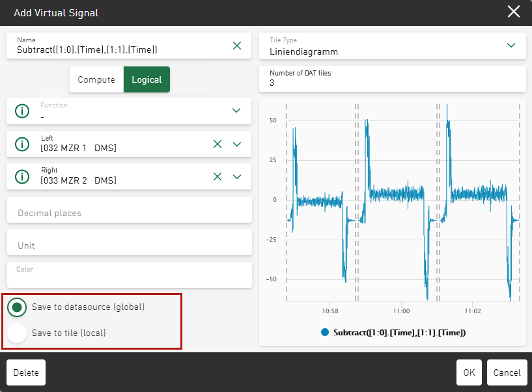The height and width of the screenshot is (392, 532).
Task: Click info icon beside Right signal field
Action: pyautogui.click(x=23, y=176)
